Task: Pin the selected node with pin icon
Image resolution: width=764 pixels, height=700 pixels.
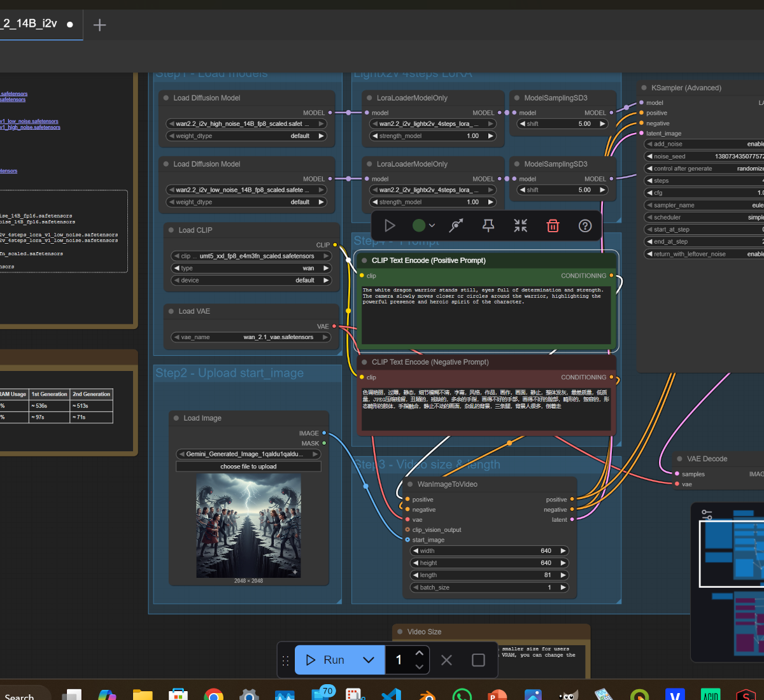Action: (x=488, y=226)
